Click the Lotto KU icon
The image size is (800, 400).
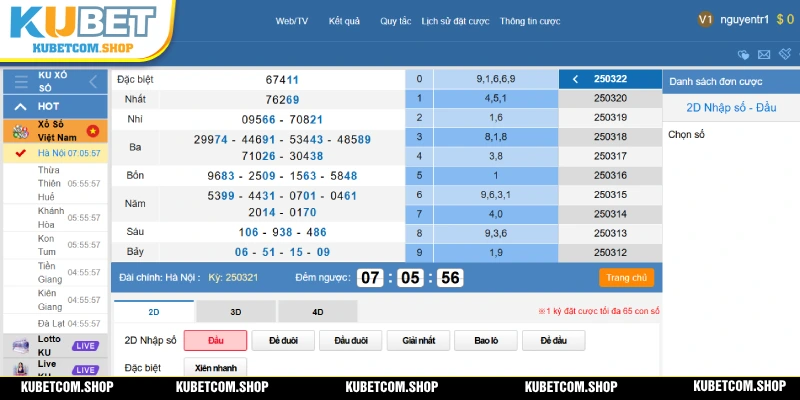tap(20, 345)
